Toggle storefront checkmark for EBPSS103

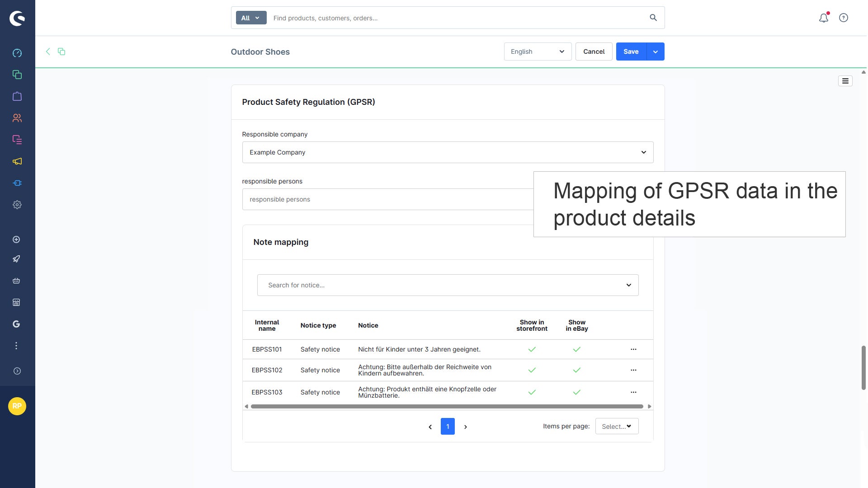[532, 392]
